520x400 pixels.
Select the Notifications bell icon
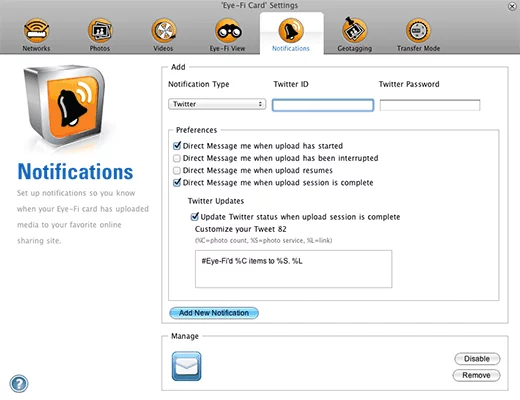(291, 31)
